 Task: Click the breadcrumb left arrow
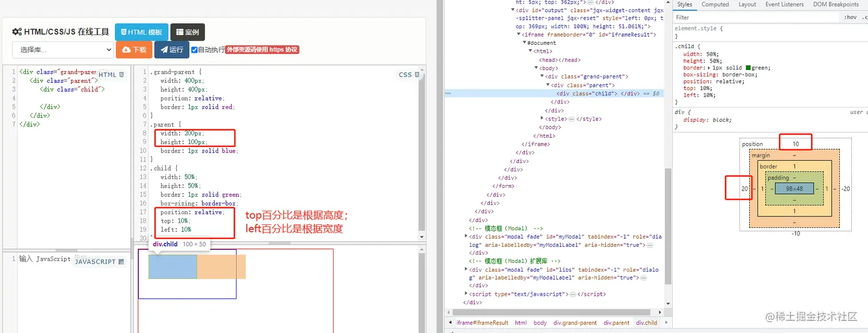(x=450, y=323)
